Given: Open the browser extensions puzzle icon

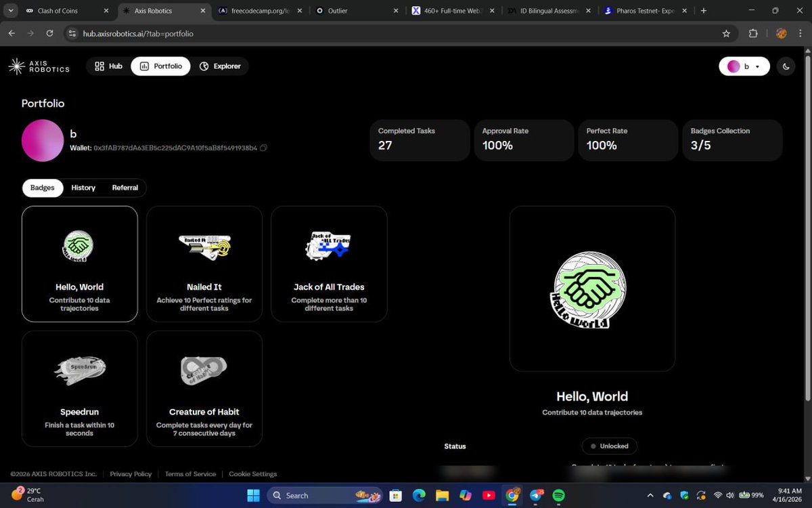Looking at the screenshot, I should [x=753, y=33].
